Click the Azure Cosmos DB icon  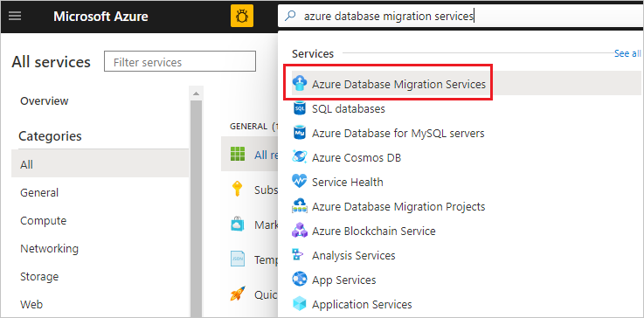(x=300, y=157)
